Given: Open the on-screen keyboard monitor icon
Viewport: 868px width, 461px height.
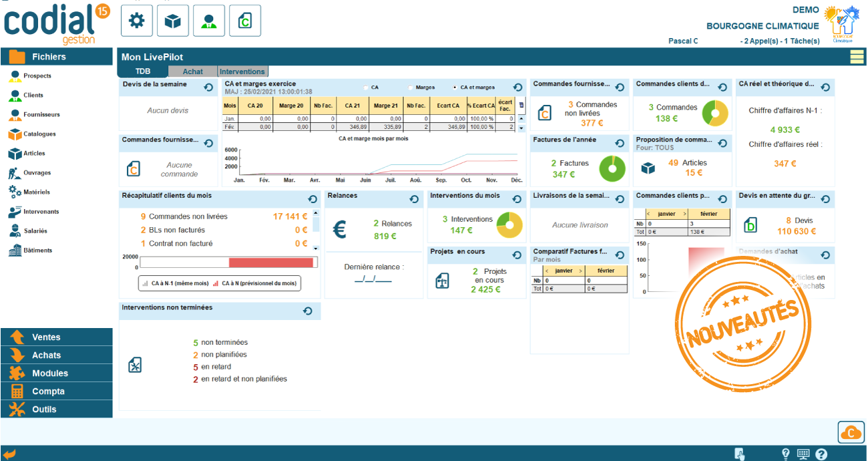Looking at the screenshot, I should pyautogui.click(x=803, y=454).
